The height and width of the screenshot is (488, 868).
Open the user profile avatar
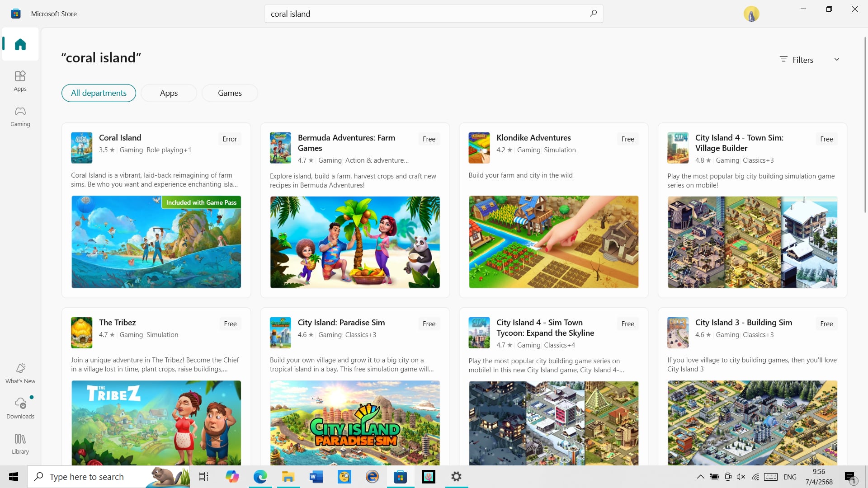pos(751,14)
